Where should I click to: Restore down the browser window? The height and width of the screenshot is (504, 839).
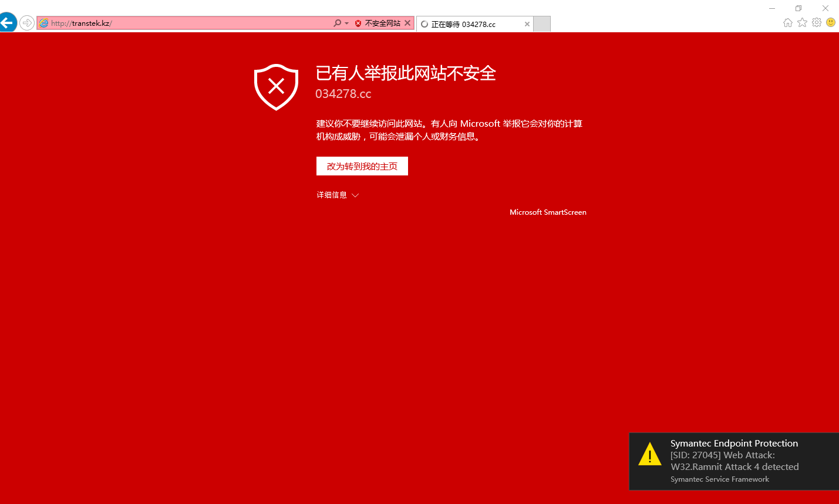click(798, 8)
